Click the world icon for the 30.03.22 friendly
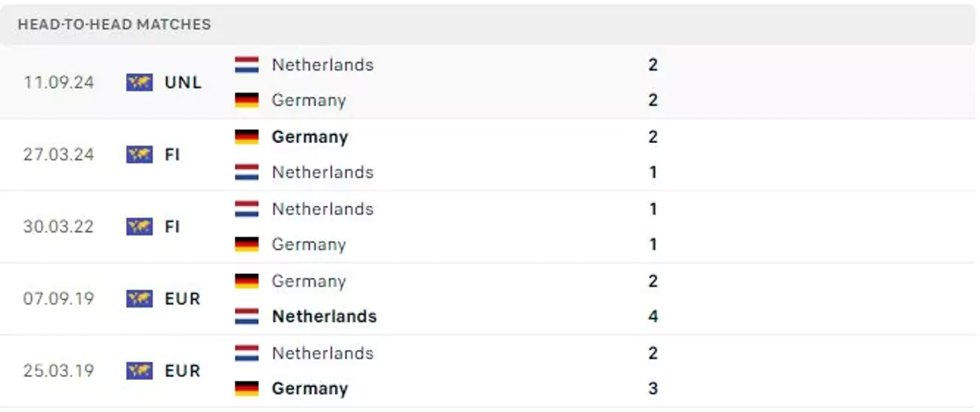The image size is (980, 412). point(139,226)
